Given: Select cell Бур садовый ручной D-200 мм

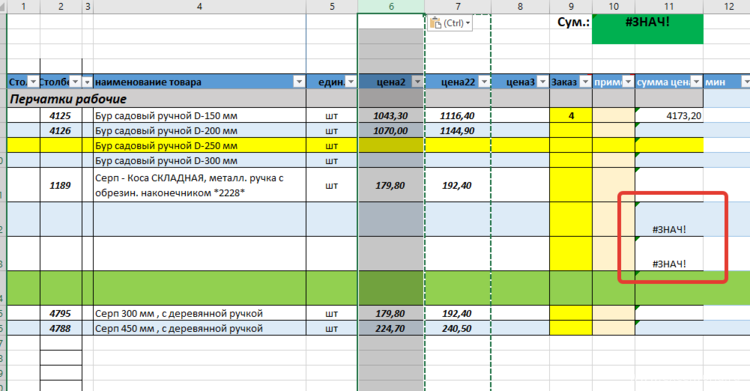Looking at the screenshot, I should (x=199, y=131).
